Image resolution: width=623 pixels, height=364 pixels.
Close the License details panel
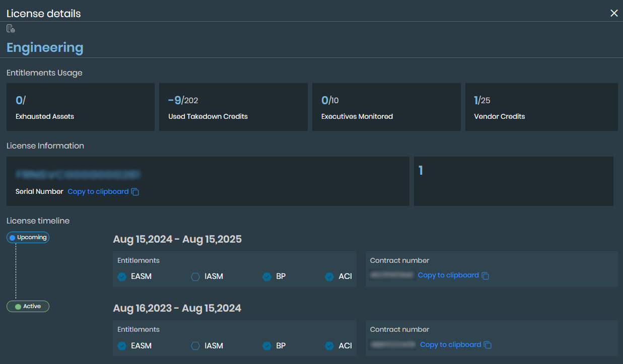click(614, 13)
